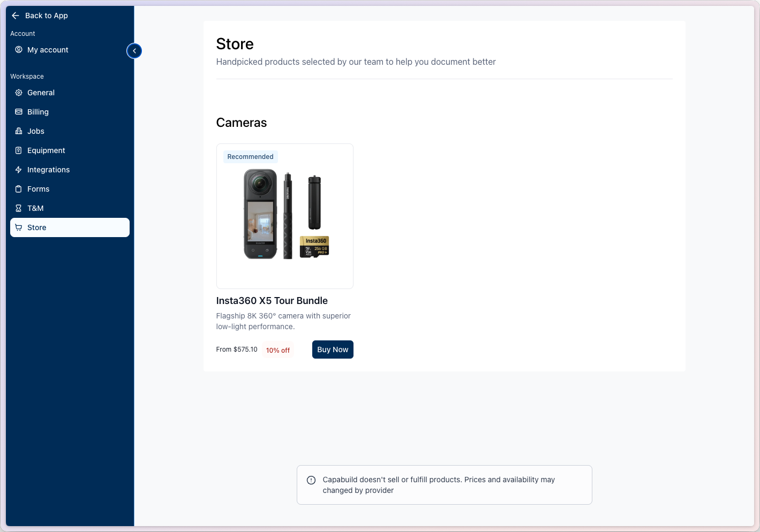Return with the Back to App link
The height and width of the screenshot is (532, 760).
[40, 16]
